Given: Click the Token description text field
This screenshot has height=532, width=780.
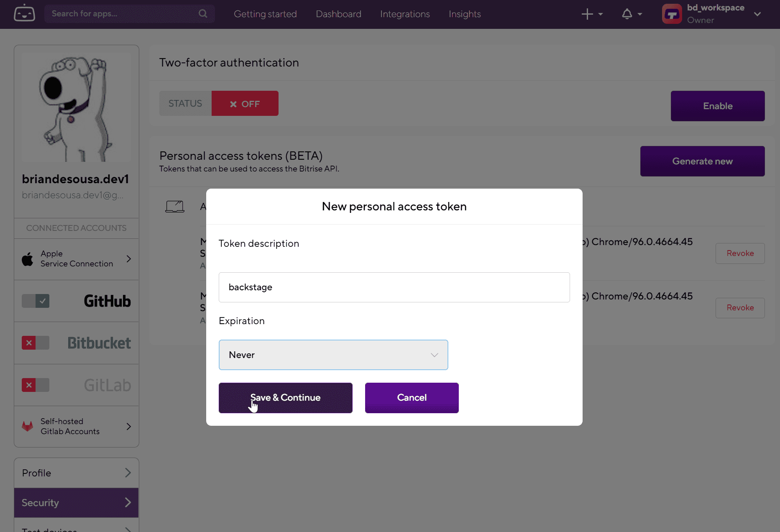Looking at the screenshot, I should point(394,287).
